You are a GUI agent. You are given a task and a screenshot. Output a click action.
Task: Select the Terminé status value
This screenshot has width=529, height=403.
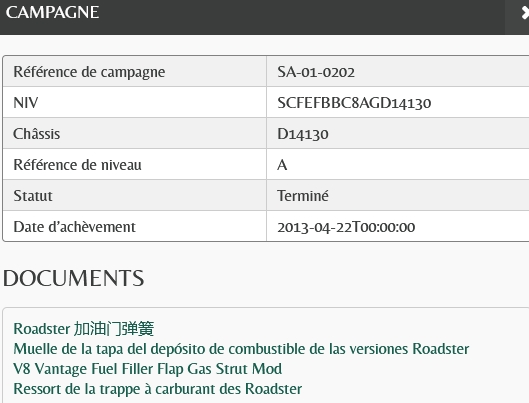303,196
